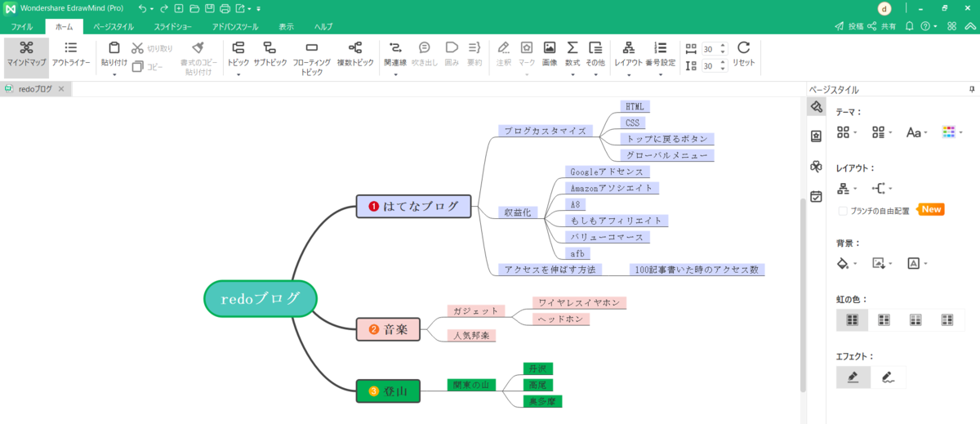
Task: Click the Copy icon
Action: click(x=138, y=66)
